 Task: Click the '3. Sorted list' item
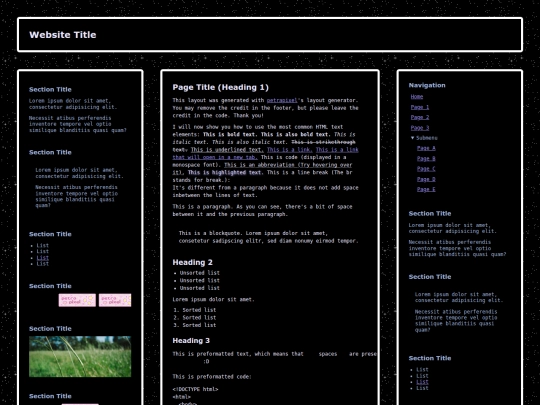point(195,325)
